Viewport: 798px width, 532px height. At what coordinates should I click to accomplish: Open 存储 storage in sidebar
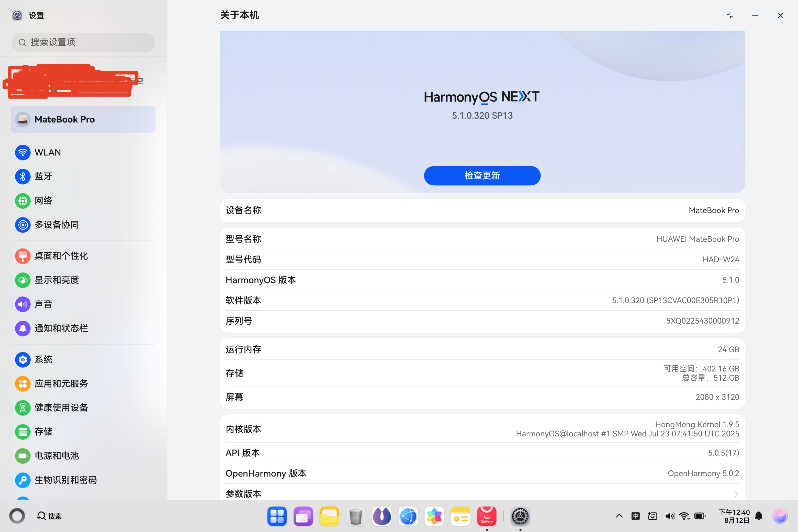(x=83, y=432)
